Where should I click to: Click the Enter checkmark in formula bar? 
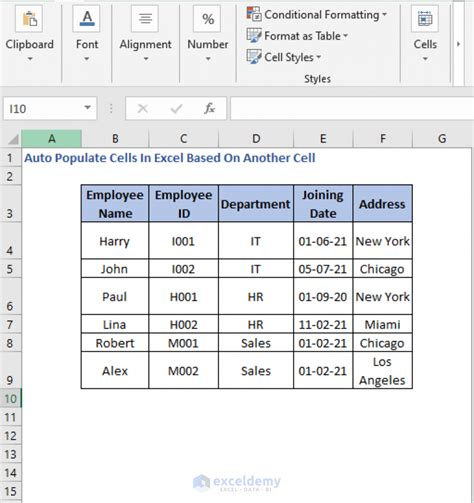pos(176,108)
